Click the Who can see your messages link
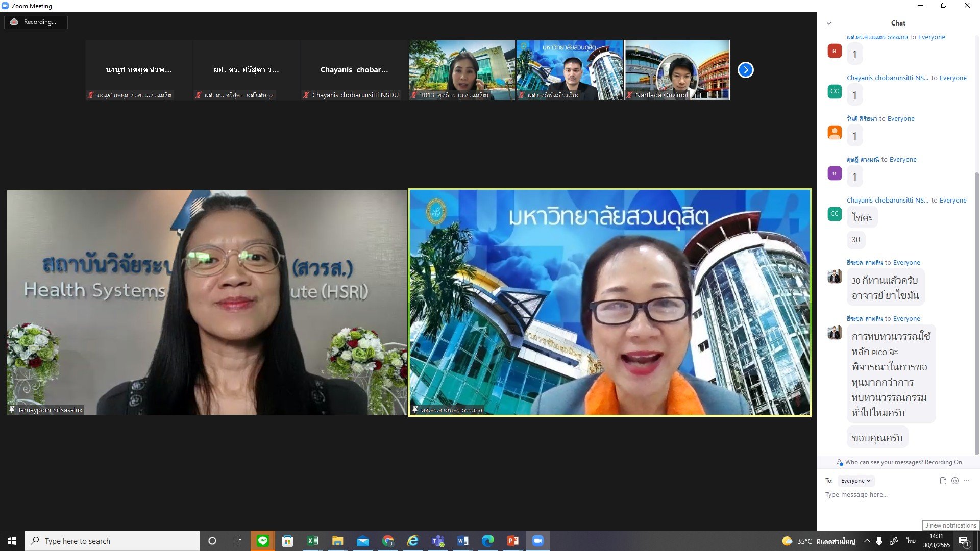 pos(884,462)
